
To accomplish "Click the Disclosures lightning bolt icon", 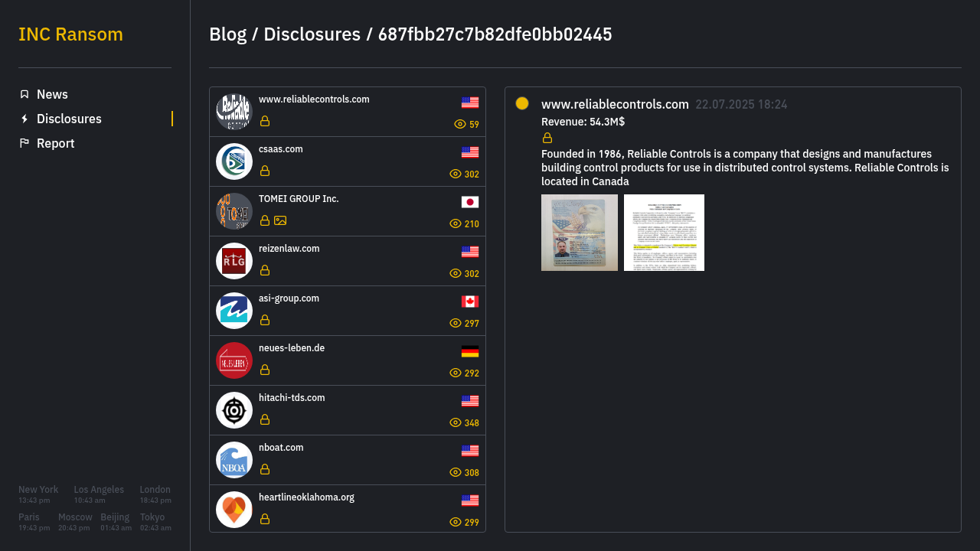I will point(24,119).
